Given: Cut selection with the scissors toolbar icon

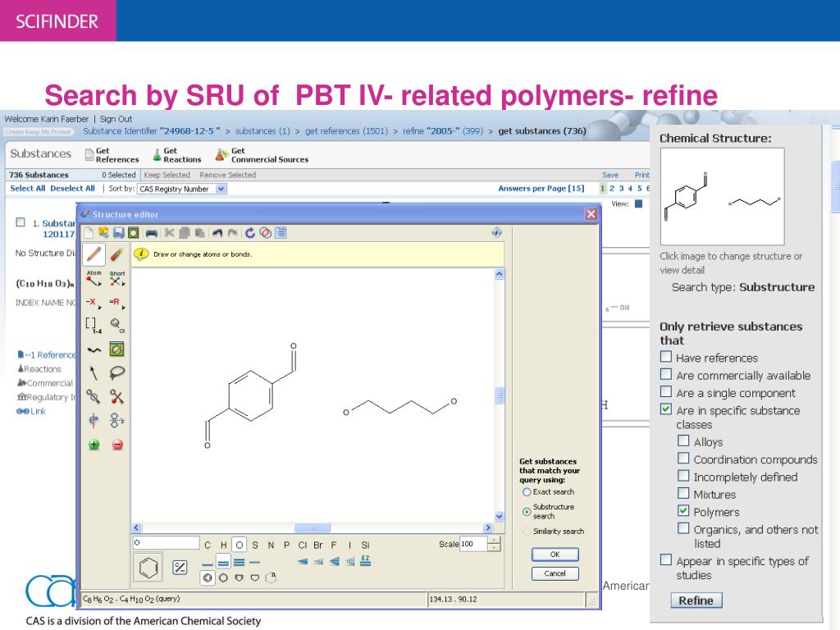Looking at the screenshot, I should [169, 232].
